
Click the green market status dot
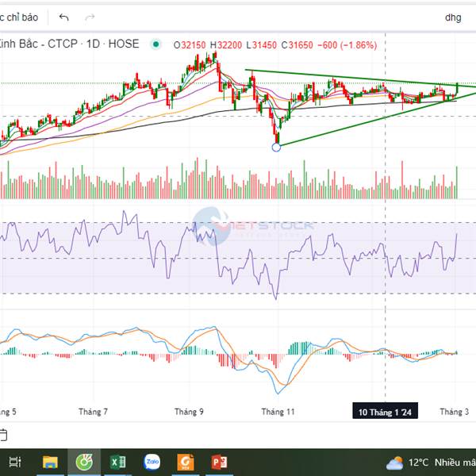coord(156,44)
